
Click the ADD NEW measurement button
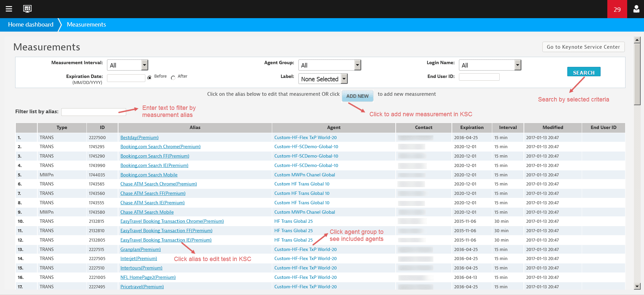(x=358, y=96)
